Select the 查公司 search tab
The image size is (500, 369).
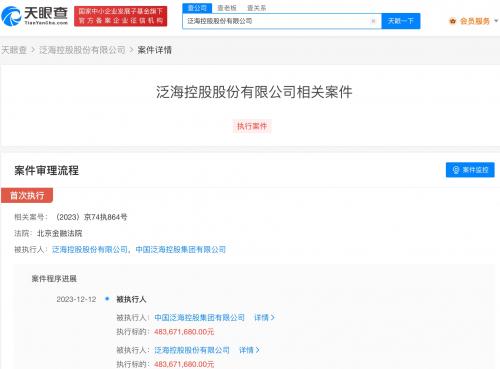tap(197, 8)
